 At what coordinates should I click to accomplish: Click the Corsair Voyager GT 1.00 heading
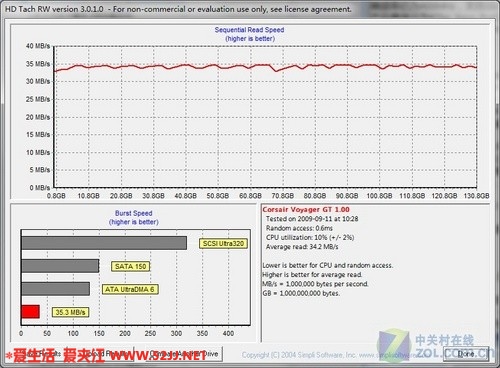306,210
